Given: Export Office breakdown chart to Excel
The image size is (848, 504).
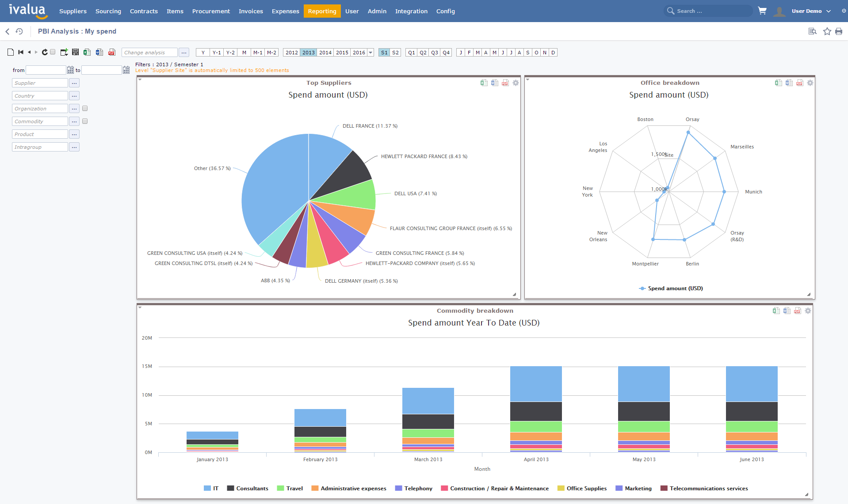Looking at the screenshot, I should [779, 83].
